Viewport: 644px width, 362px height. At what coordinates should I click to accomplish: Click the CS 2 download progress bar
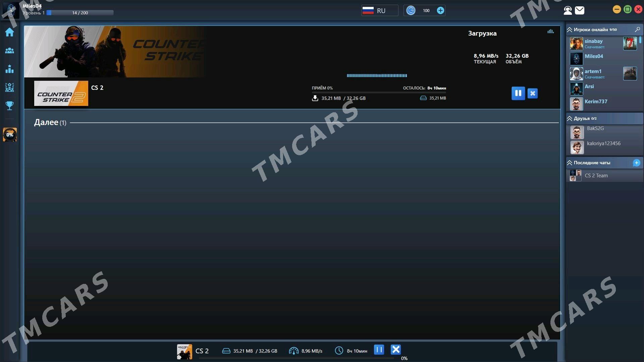click(x=379, y=92)
